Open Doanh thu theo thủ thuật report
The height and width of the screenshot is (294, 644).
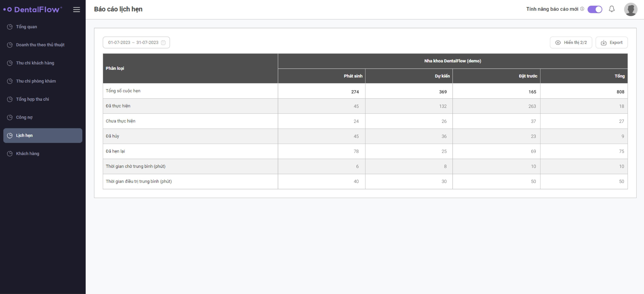43,45
